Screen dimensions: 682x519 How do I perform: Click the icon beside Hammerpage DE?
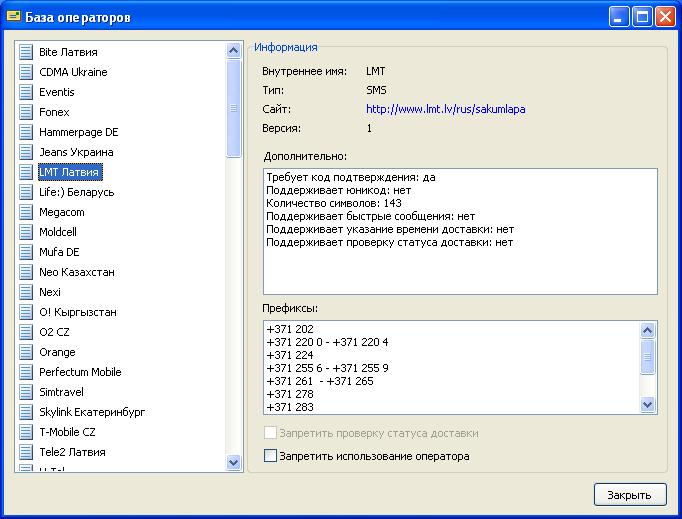coord(26,132)
